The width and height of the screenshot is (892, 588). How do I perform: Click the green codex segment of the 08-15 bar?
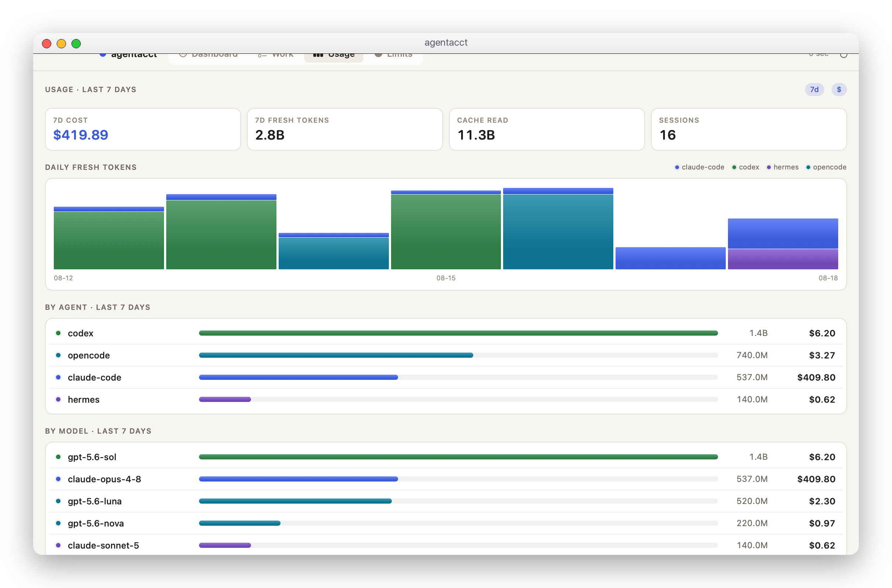point(446,232)
